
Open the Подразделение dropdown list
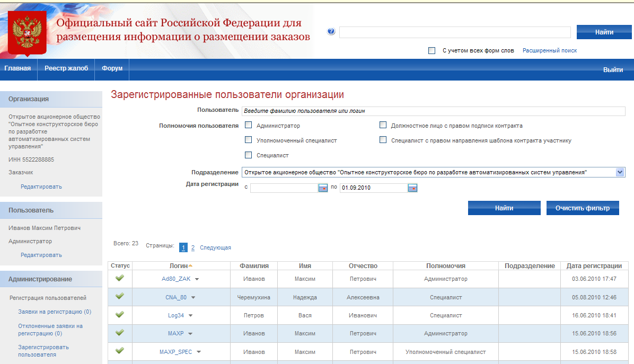[x=620, y=173]
